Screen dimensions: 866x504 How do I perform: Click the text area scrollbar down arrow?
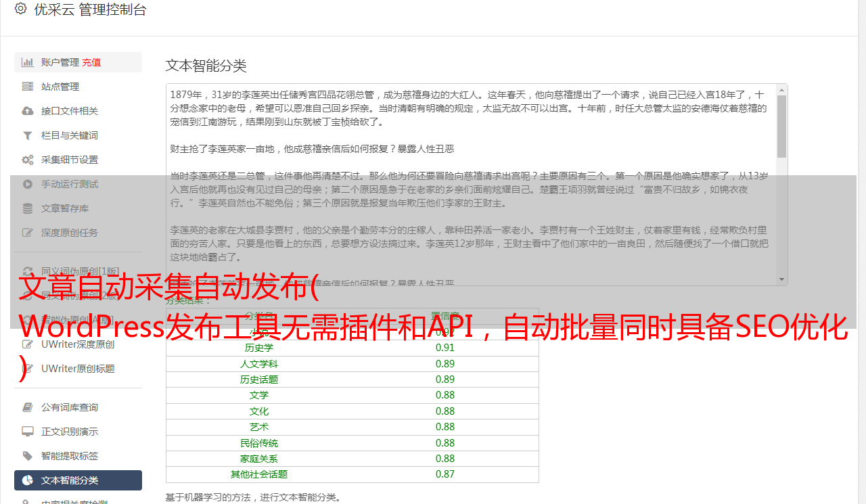[781, 279]
